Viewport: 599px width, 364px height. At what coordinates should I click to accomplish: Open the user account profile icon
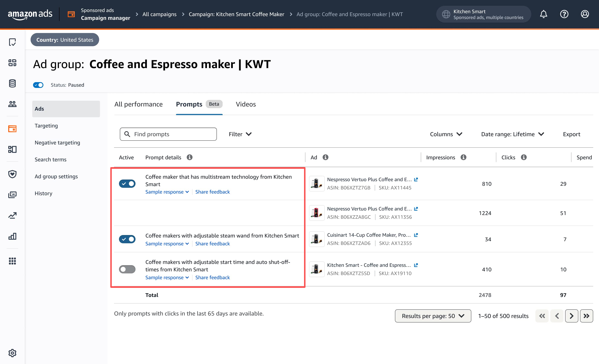[x=585, y=14]
